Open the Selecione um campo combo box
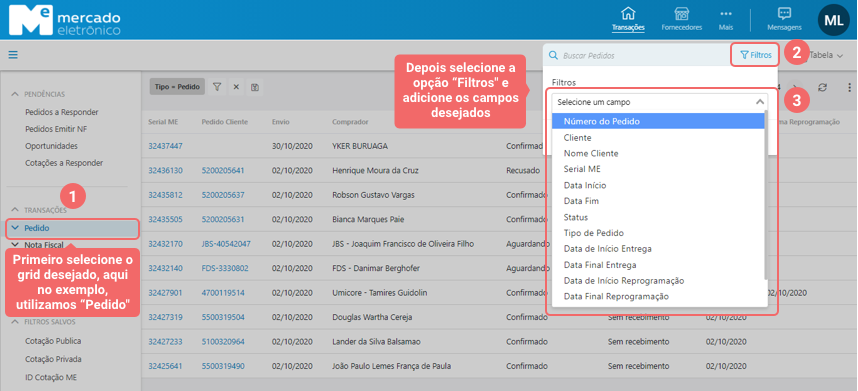The width and height of the screenshot is (858, 391). [660, 102]
